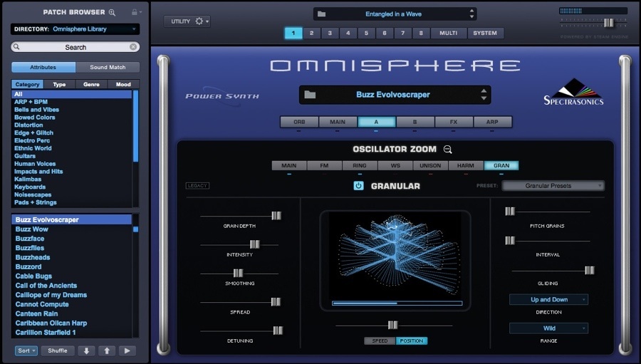
Task: Click the Smoothing slider handle
Action: pyautogui.click(x=238, y=273)
